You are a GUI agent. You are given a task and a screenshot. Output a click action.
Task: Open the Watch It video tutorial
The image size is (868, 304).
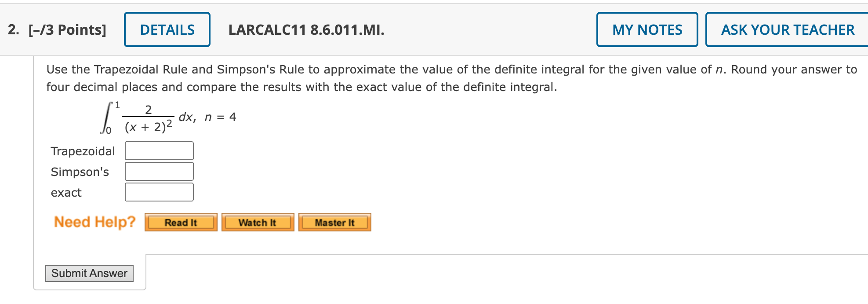[258, 223]
